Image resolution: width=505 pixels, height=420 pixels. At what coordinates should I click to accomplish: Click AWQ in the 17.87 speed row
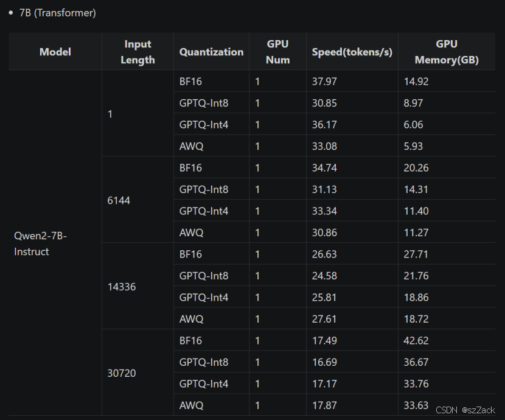pyautogui.click(x=191, y=405)
